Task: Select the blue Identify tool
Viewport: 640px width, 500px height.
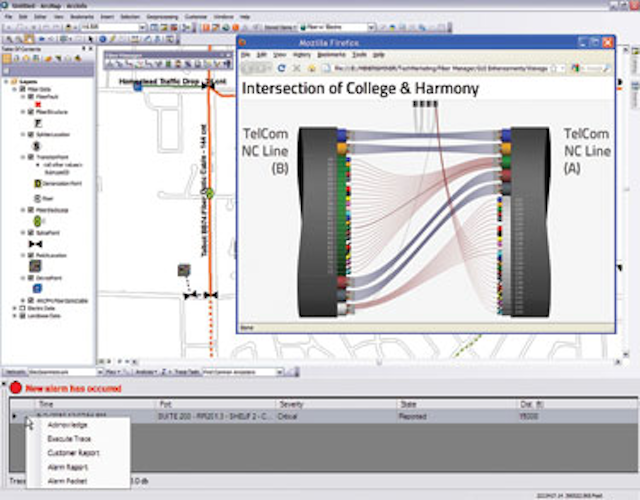Action: 103,39
